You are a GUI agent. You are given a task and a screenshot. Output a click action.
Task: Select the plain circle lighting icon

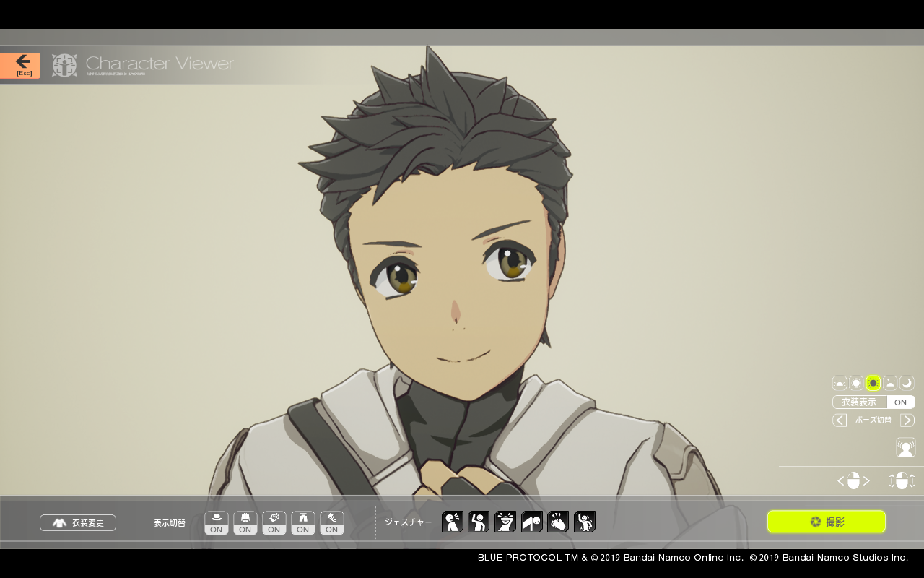coord(856,383)
